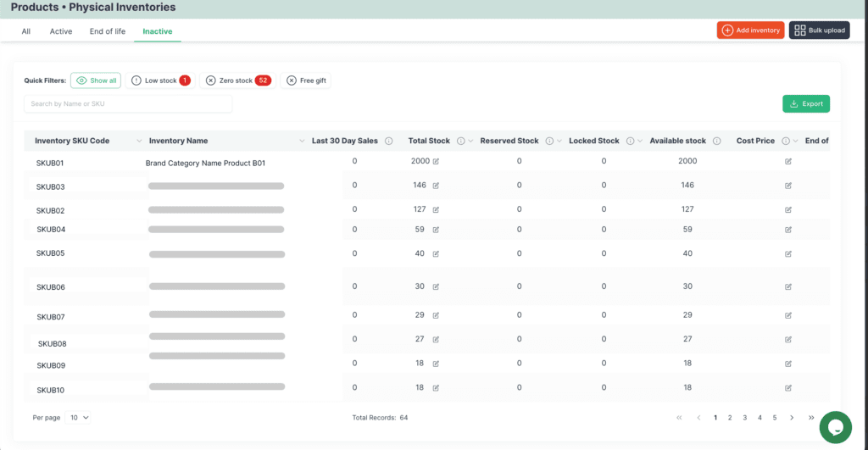868x450 pixels.
Task: Open the chat support bubble
Action: click(835, 427)
